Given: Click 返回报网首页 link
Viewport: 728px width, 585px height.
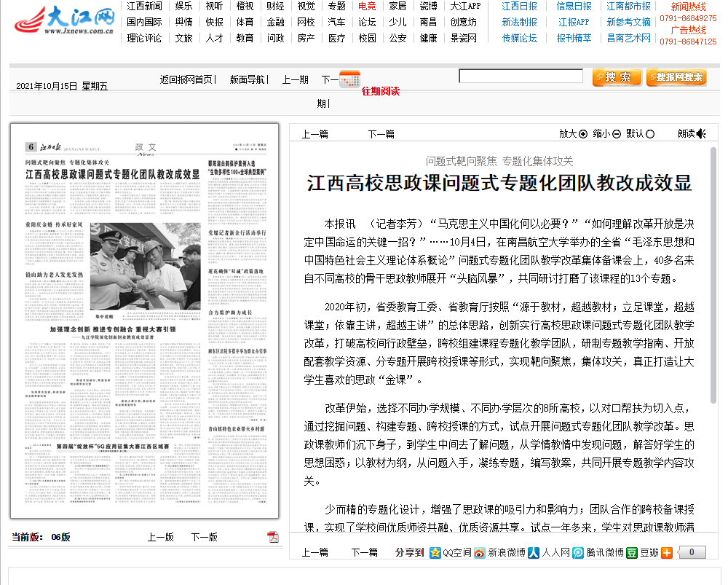Looking at the screenshot, I should (186, 79).
